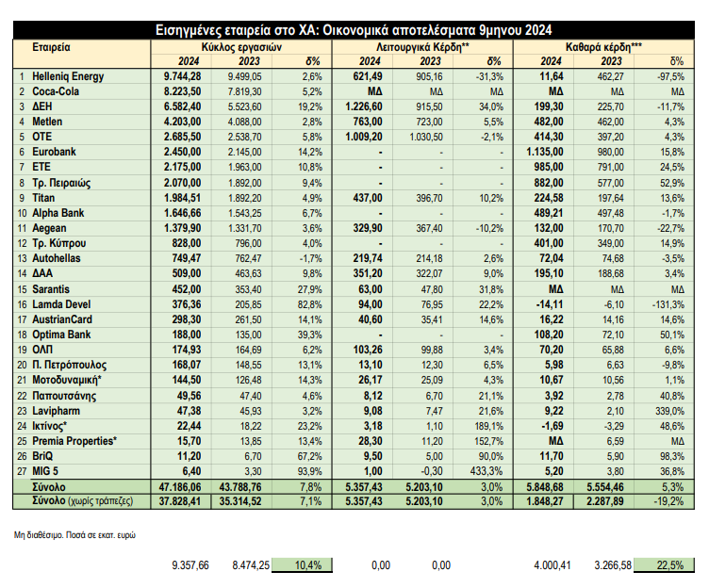The width and height of the screenshot is (709, 588).
Task: Select the 'Optima Bank' cell
Action: tap(61, 335)
